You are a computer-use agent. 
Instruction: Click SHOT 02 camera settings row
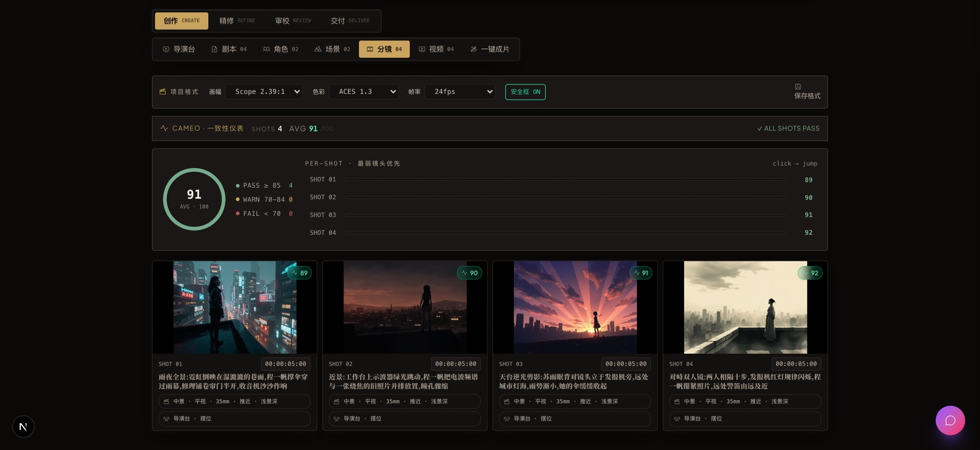click(x=405, y=402)
